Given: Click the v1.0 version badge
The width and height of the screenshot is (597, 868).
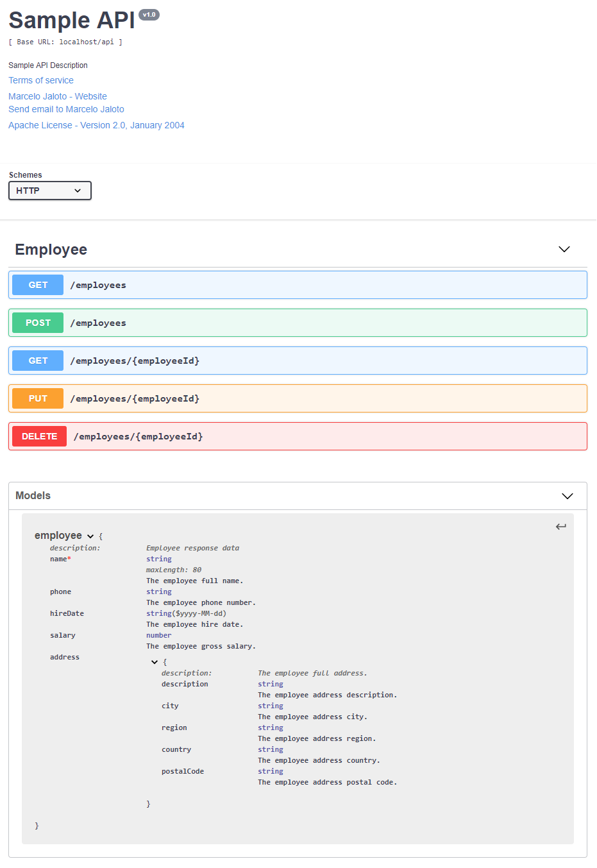Looking at the screenshot, I should click(x=149, y=15).
